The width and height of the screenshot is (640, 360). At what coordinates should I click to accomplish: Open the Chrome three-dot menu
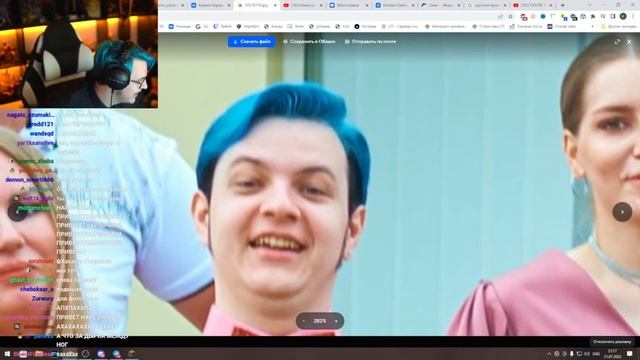633,16
